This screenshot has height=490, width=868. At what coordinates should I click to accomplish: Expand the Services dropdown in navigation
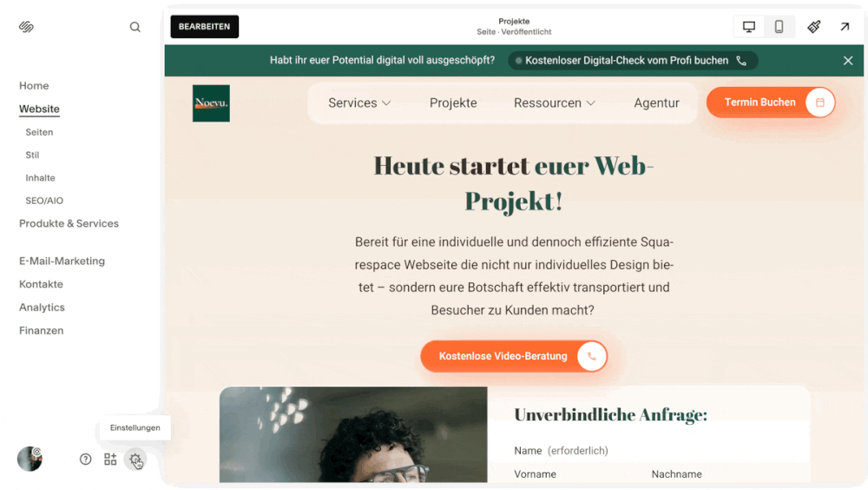pos(359,103)
